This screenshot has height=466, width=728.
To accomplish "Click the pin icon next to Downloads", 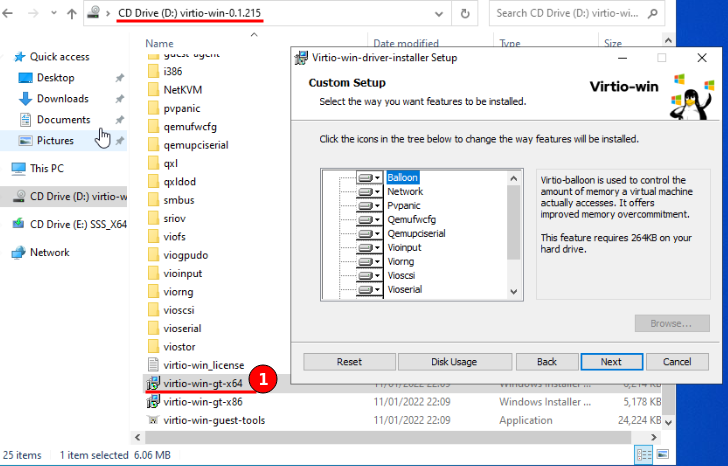I will click(120, 98).
